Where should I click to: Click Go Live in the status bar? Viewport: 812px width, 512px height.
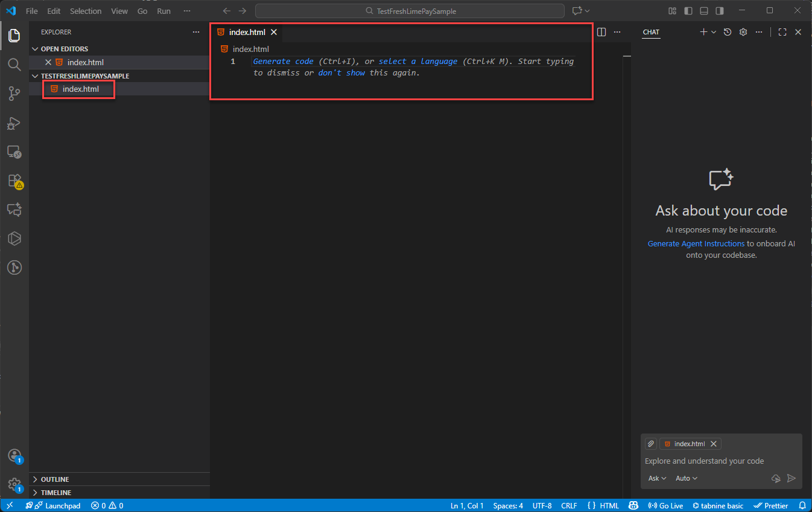(x=665, y=505)
